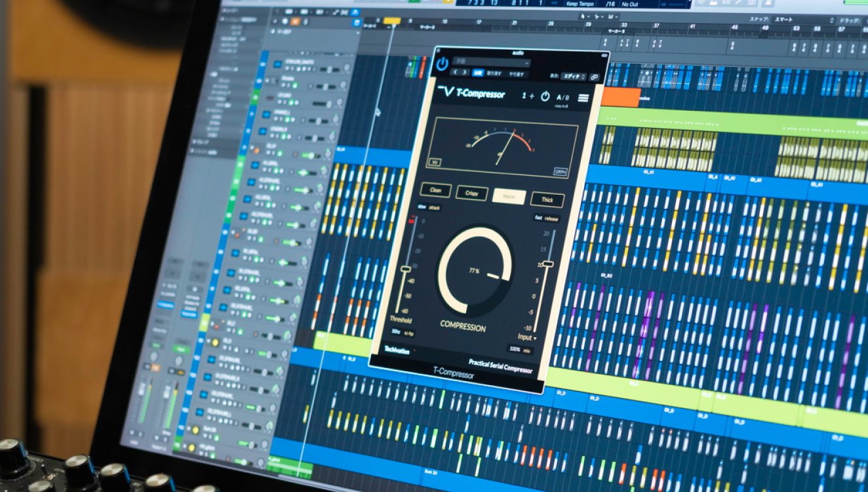Toggle the slow attack setting
Viewport: 868px width, 492px height.
click(x=423, y=207)
